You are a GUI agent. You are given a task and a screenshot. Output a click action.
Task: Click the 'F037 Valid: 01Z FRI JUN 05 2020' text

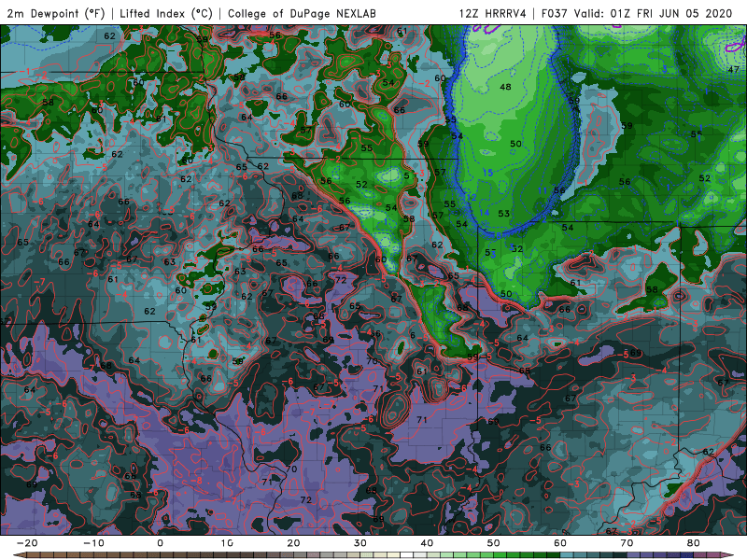(637, 14)
